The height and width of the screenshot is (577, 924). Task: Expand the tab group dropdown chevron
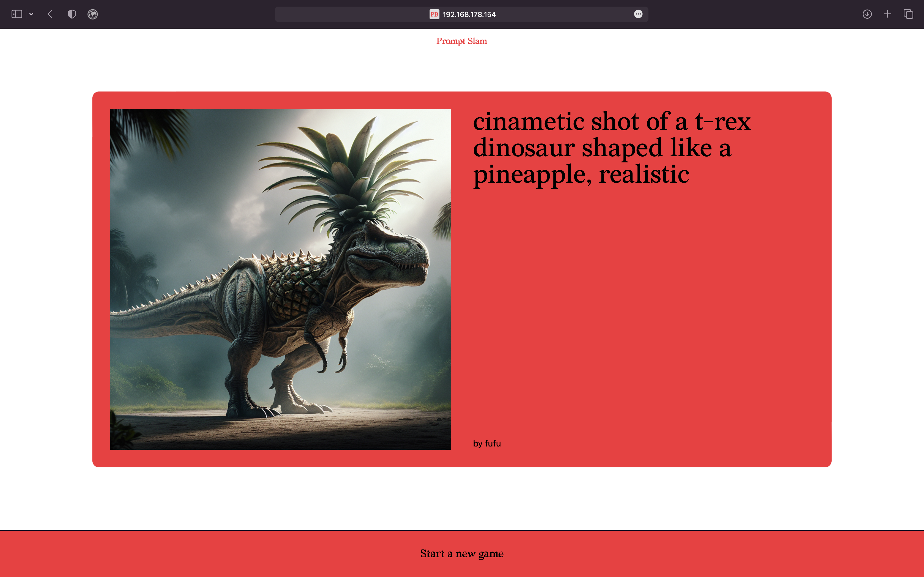click(x=31, y=14)
